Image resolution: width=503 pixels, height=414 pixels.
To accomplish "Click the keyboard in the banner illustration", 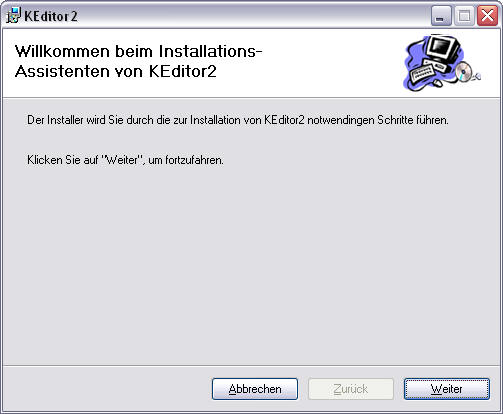I will pos(423,74).
